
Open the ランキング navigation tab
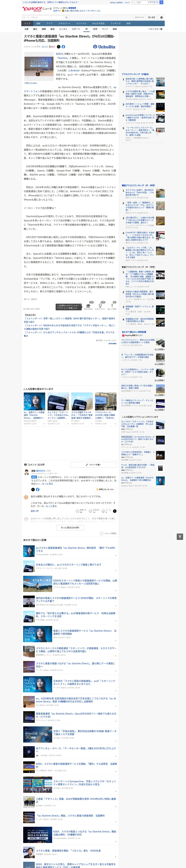[x=115, y=24]
